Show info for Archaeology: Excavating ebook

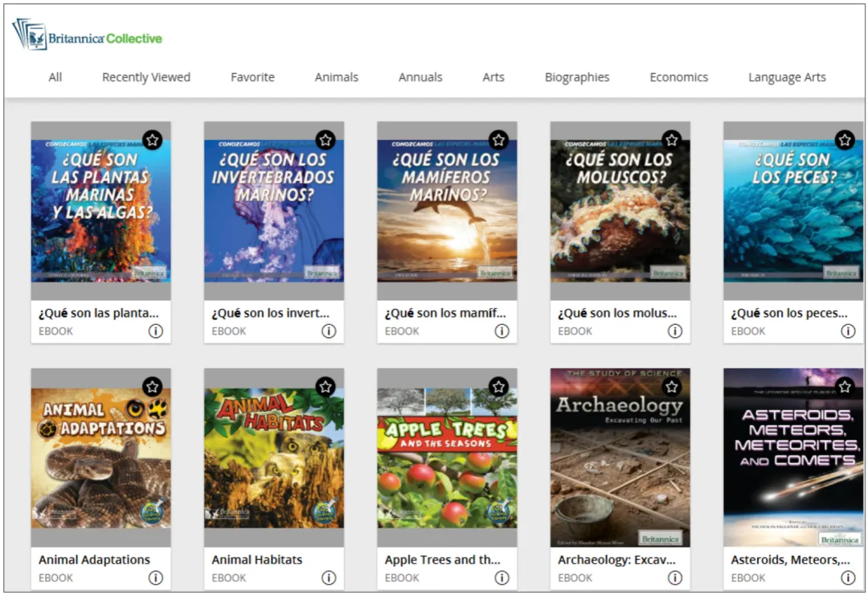[675, 578]
